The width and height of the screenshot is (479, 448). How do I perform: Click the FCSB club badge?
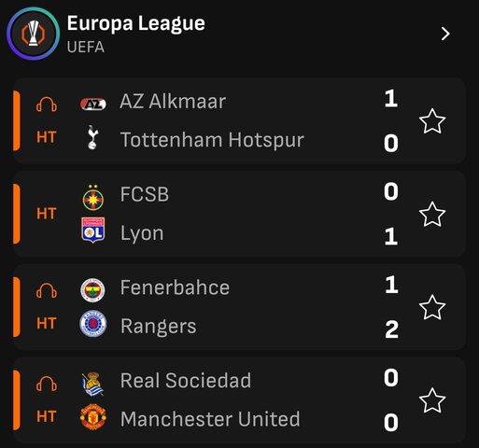click(93, 198)
